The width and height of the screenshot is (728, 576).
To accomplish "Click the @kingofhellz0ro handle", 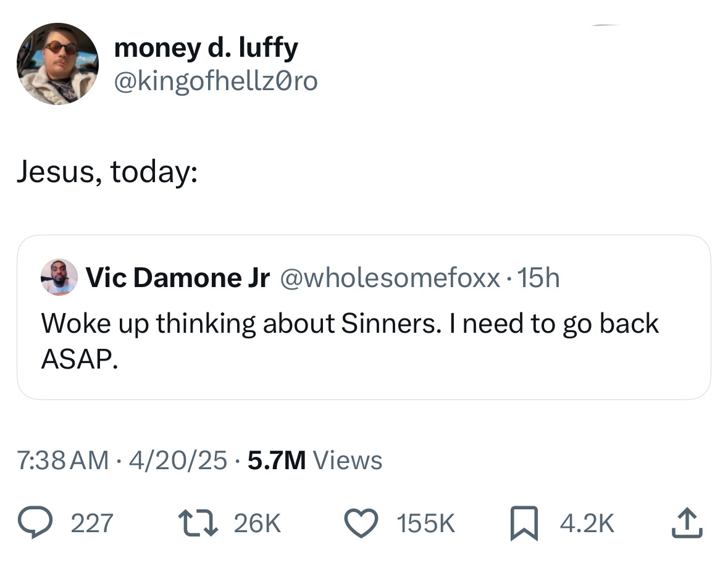I will point(216,80).
